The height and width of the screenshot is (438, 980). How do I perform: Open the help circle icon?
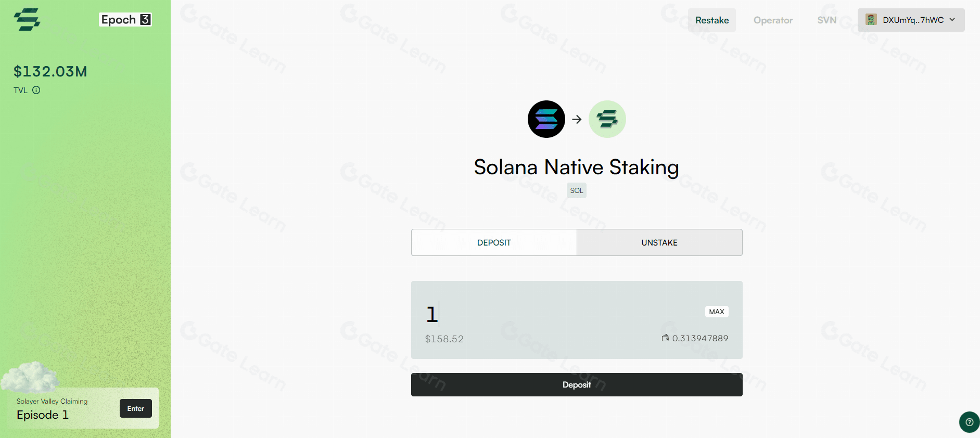pyautogui.click(x=969, y=422)
